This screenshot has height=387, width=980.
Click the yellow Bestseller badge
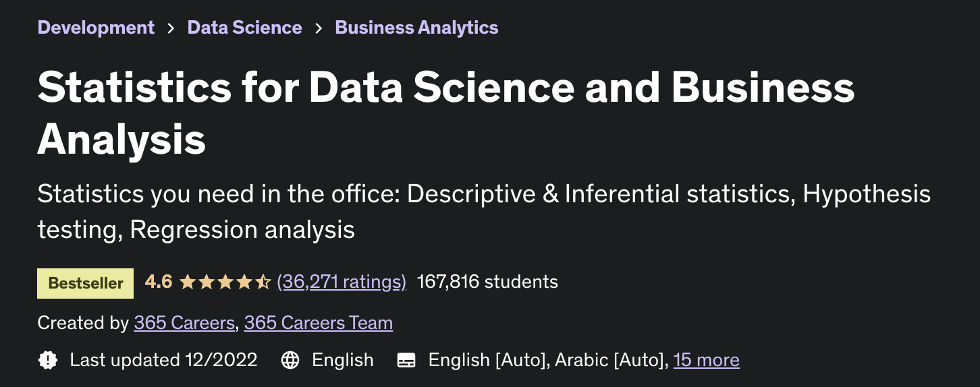[86, 282]
